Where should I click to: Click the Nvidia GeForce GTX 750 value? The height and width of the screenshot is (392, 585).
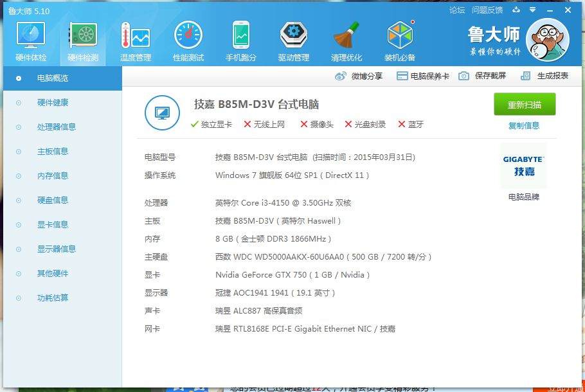point(292,275)
